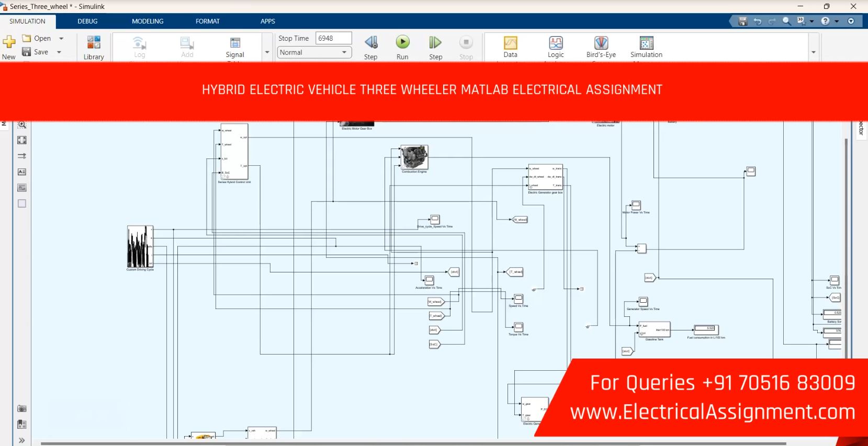Select the Combustion Engine block
The height and width of the screenshot is (446, 868).
pyautogui.click(x=414, y=157)
